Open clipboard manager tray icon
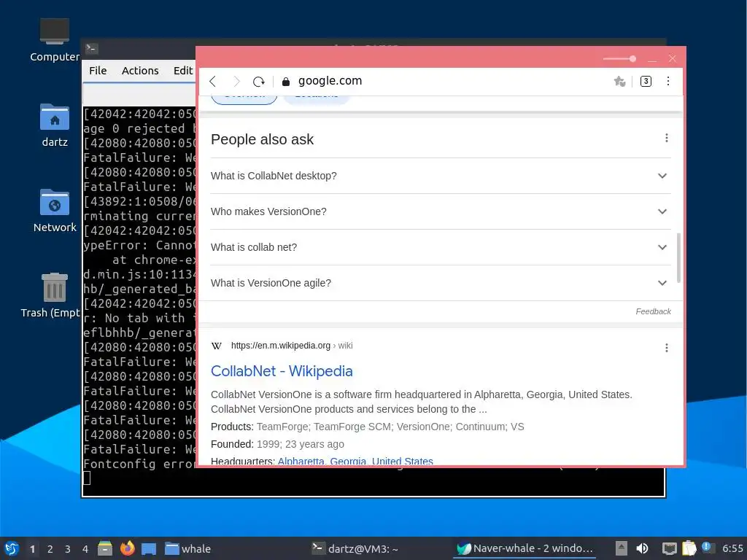The height and width of the screenshot is (560, 747). pyautogui.click(x=689, y=548)
